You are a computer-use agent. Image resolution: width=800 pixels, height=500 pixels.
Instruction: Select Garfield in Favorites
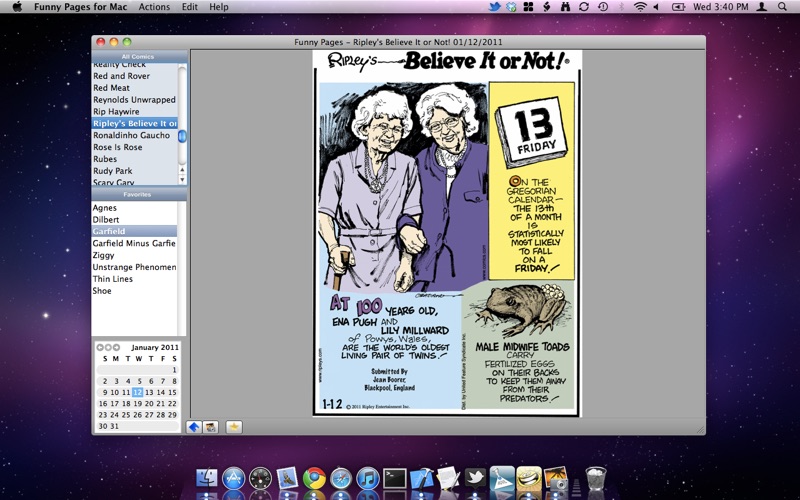tap(134, 231)
